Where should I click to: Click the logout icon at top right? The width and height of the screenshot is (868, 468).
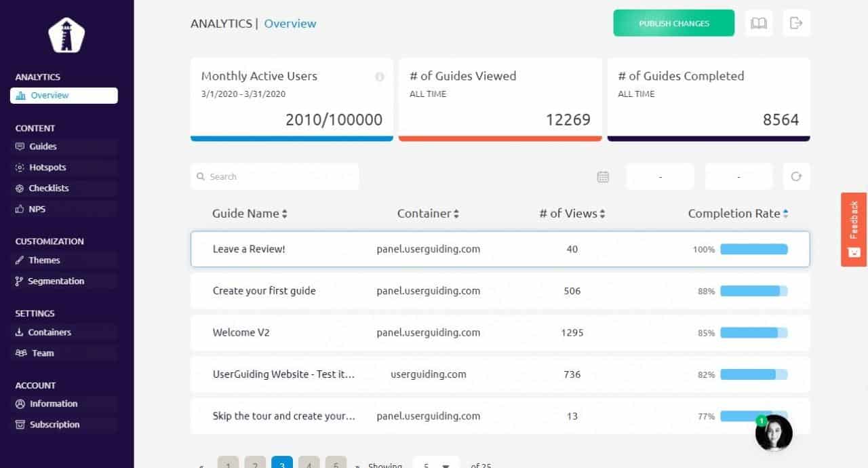click(x=797, y=23)
